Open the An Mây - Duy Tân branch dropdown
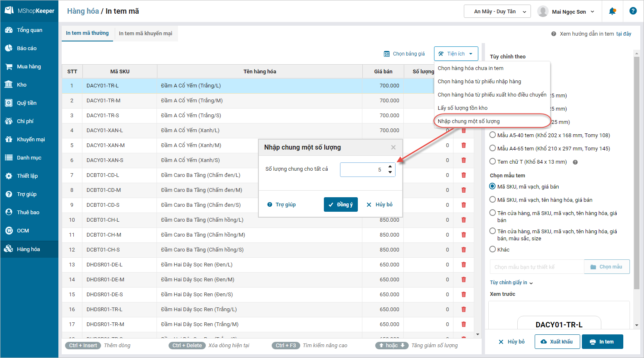 (x=497, y=12)
